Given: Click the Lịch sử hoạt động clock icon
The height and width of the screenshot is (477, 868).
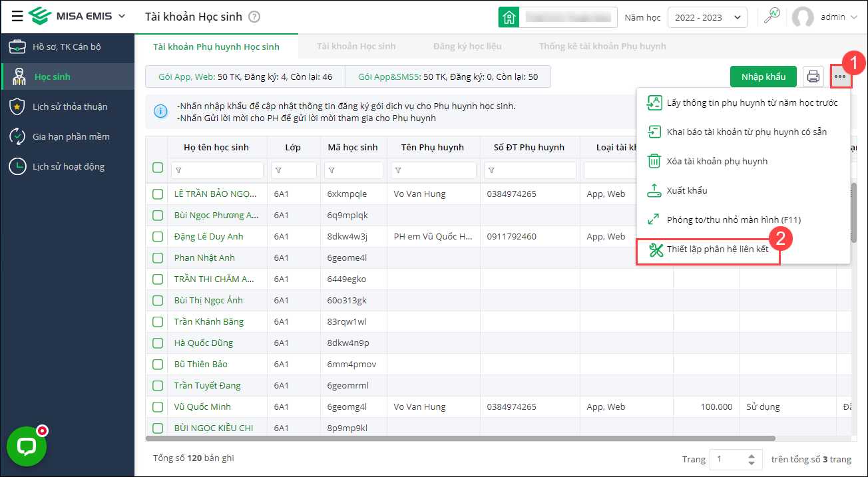Looking at the screenshot, I should point(17,166).
